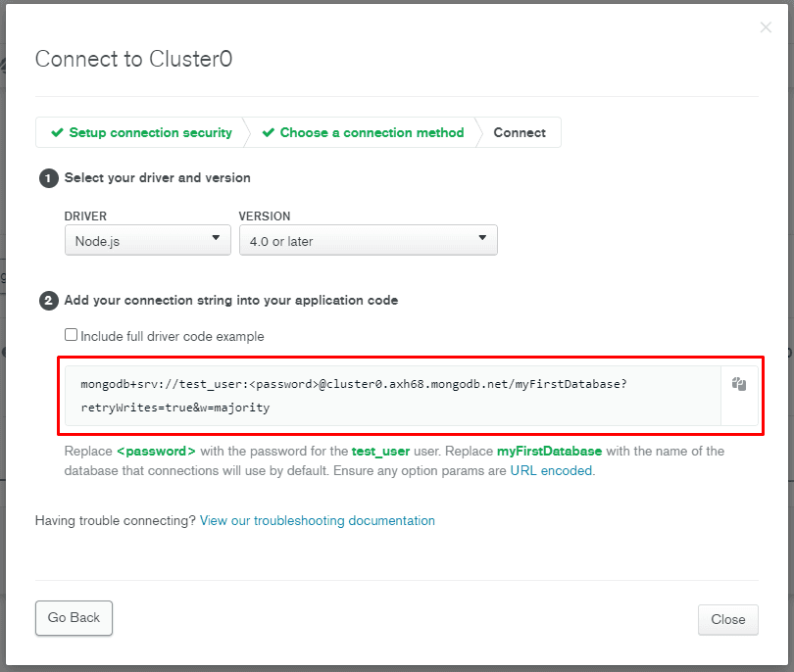794x672 pixels.
Task: Close the Connect to Cluster0 dialog via X
Action: (766, 27)
